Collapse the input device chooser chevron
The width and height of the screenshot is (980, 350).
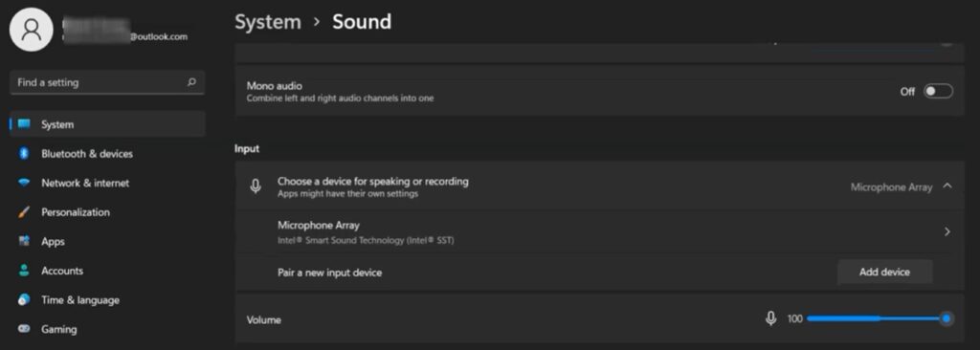tap(947, 186)
